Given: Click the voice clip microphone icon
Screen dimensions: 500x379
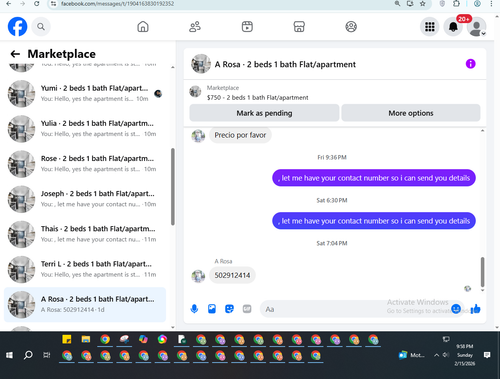Looking at the screenshot, I should tap(194, 309).
